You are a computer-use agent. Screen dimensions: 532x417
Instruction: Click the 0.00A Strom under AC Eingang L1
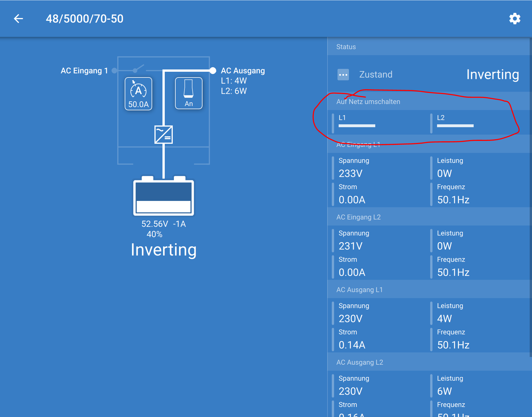[352, 200]
